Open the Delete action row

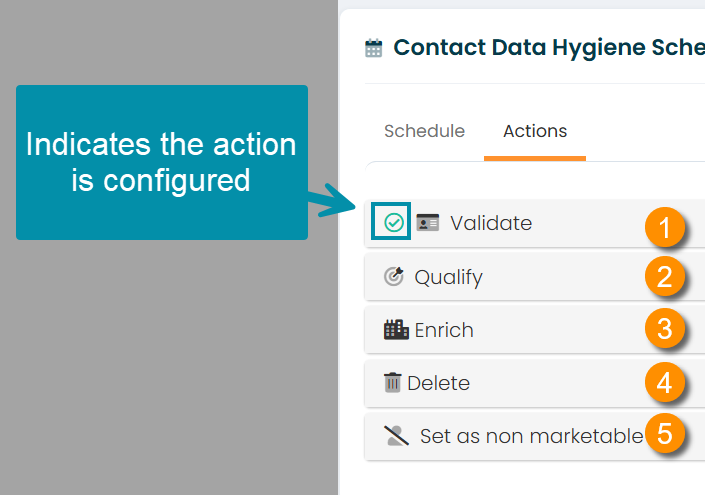coord(535,383)
